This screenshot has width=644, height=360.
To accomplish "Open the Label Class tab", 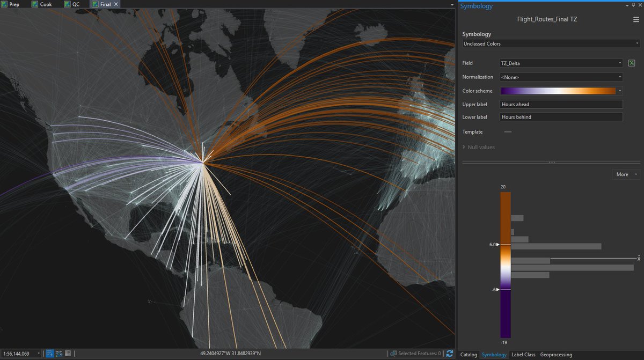I will (x=523, y=355).
